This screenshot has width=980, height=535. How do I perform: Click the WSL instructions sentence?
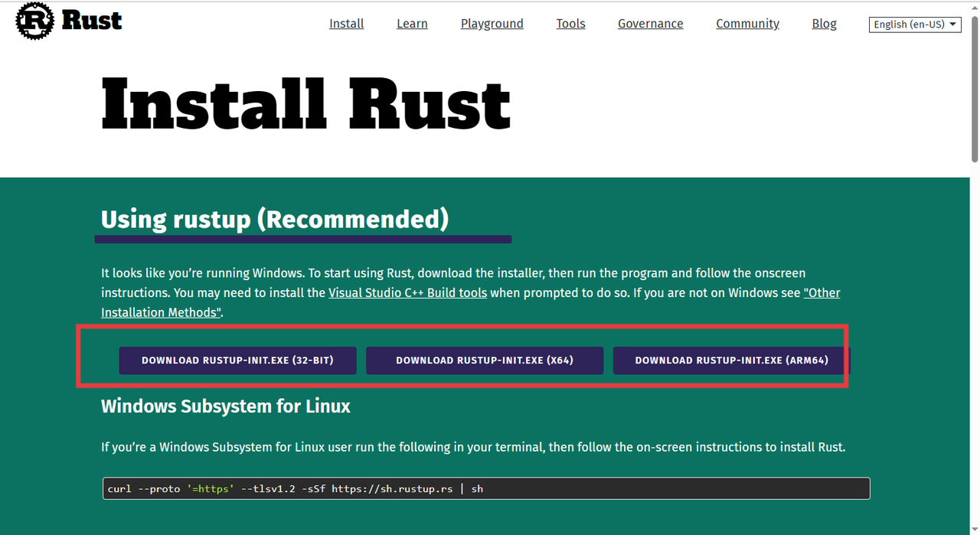click(x=473, y=447)
